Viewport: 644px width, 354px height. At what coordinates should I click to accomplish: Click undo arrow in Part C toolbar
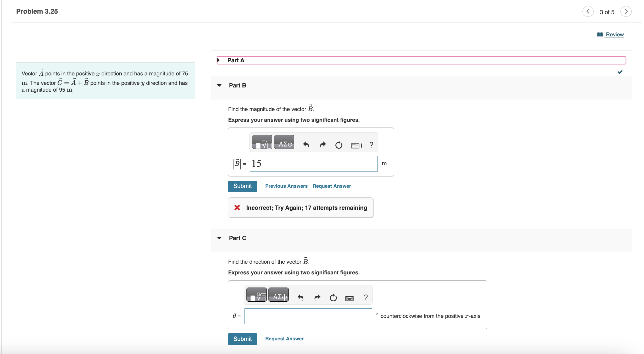[x=300, y=297]
